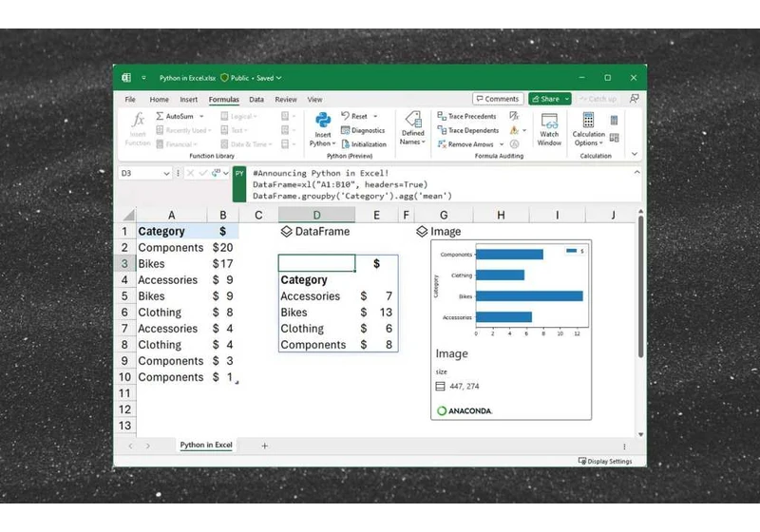Click the Excel app icon in title bar

point(126,78)
